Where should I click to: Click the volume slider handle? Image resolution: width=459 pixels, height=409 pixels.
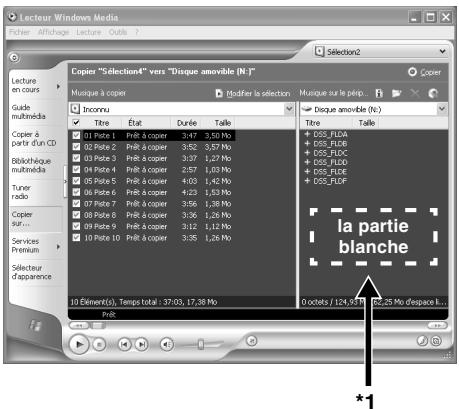(x=201, y=344)
